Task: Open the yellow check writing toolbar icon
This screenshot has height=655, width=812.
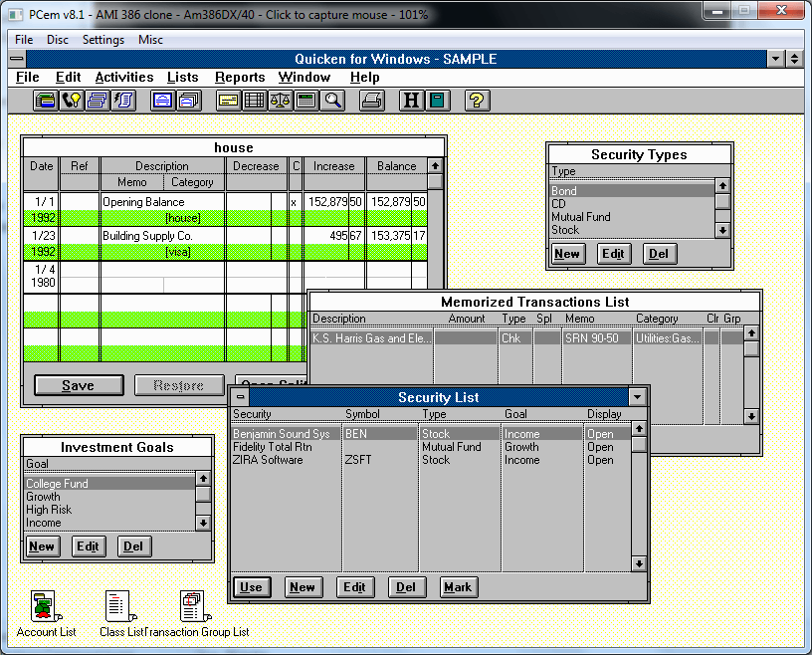Action: coord(229,100)
